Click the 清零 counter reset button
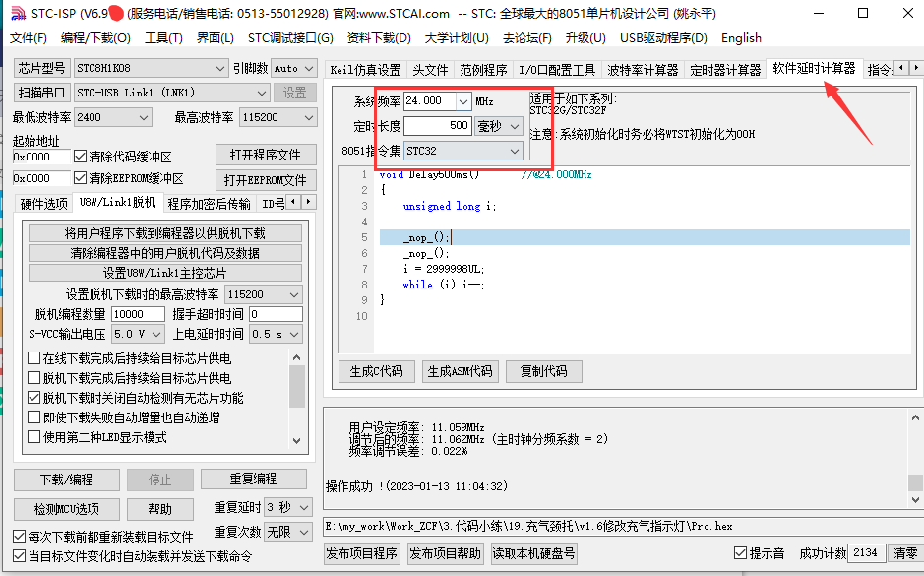The height and width of the screenshot is (576, 924). [905, 553]
